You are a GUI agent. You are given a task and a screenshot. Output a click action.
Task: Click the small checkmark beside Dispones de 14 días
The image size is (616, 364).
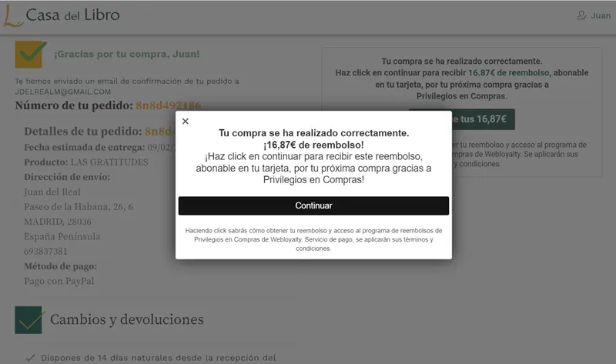(x=29, y=358)
